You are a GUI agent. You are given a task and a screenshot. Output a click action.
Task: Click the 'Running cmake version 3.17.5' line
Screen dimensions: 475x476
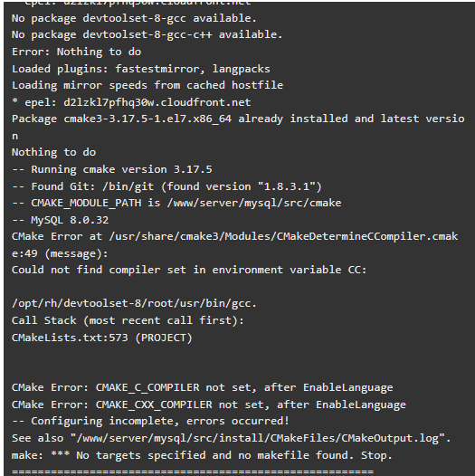[112, 169]
